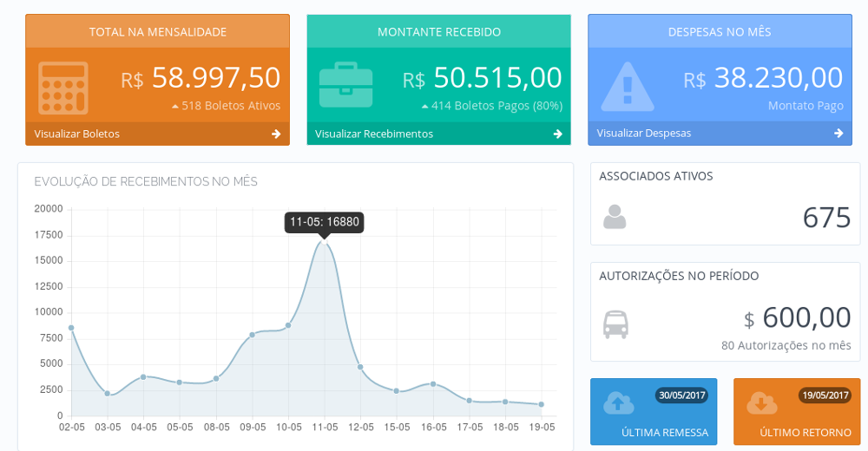
Task: Click the calculator icon in Total na Mensalidade
Action: (x=63, y=88)
